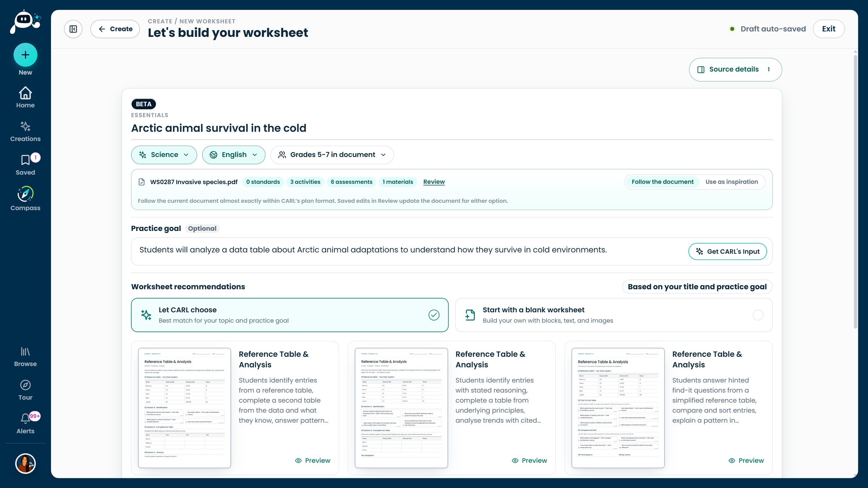Click the 3 activities tag
The width and height of the screenshot is (868, 488).
click(x=305, y=182)
